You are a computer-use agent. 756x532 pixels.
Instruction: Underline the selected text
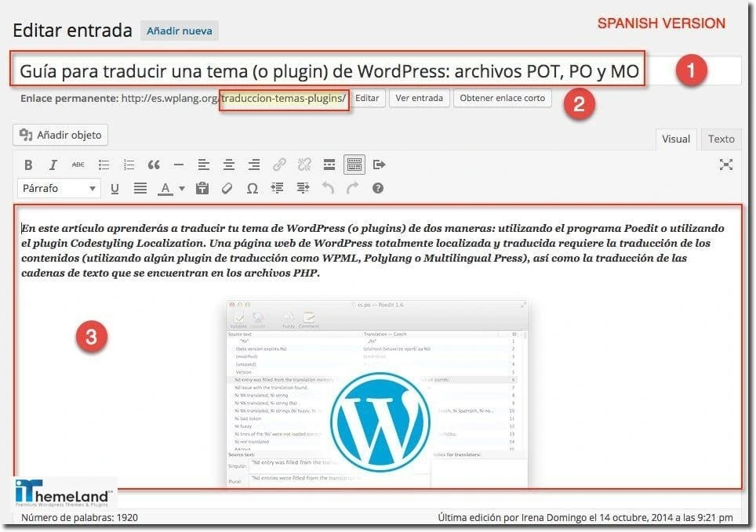point(114,188)
